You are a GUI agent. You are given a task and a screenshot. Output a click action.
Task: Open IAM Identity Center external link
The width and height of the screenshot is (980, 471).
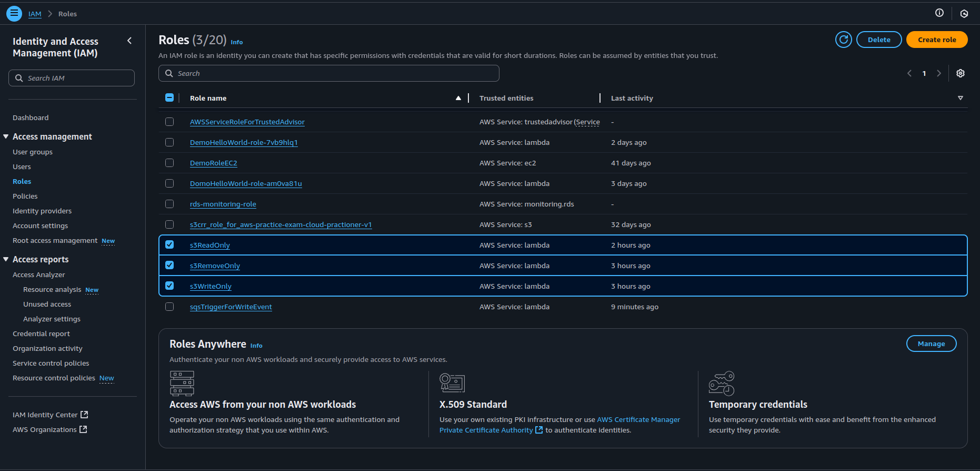[50, 415]
